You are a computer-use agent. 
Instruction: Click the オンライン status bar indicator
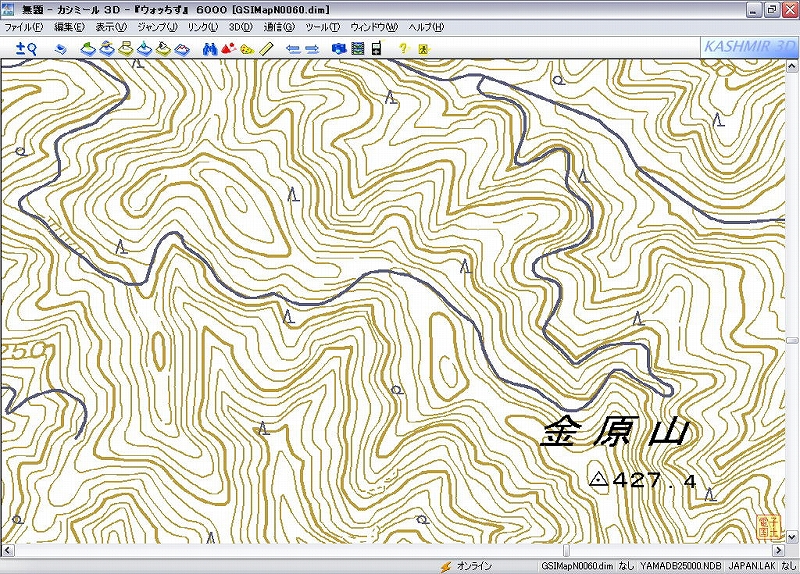click(x=474, y=566)
